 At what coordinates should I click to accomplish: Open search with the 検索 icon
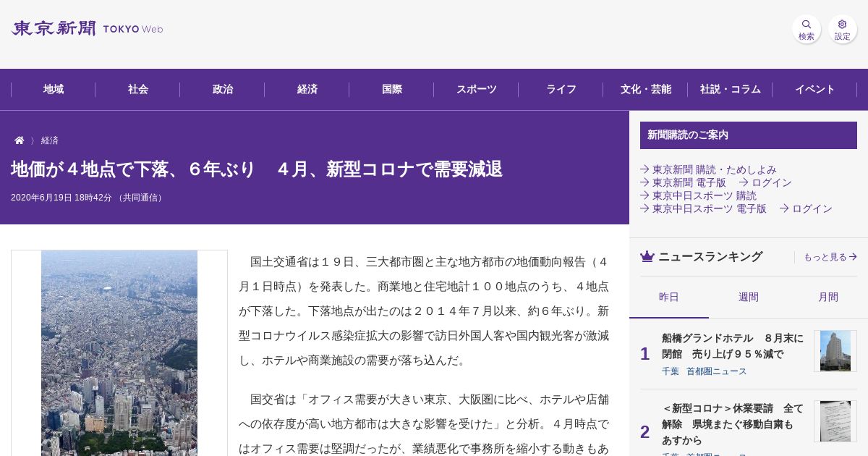807,29
